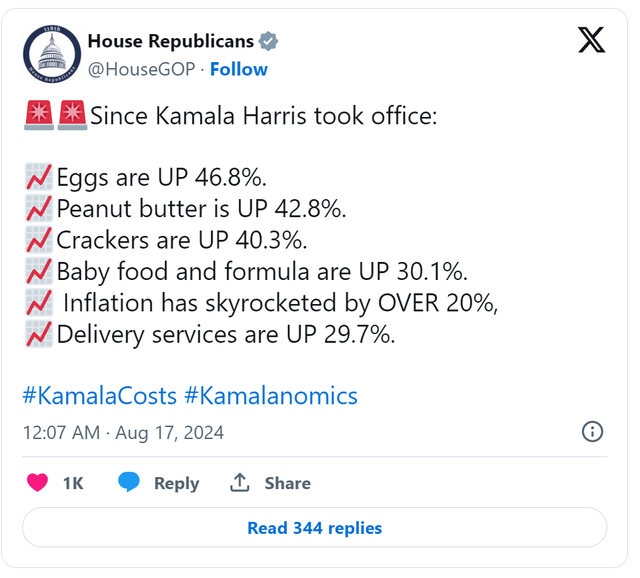The width and height of the screenshot is (640, 578).
Task: Open the House Republicans profile avatar
Action: click(x=52, y=54)
